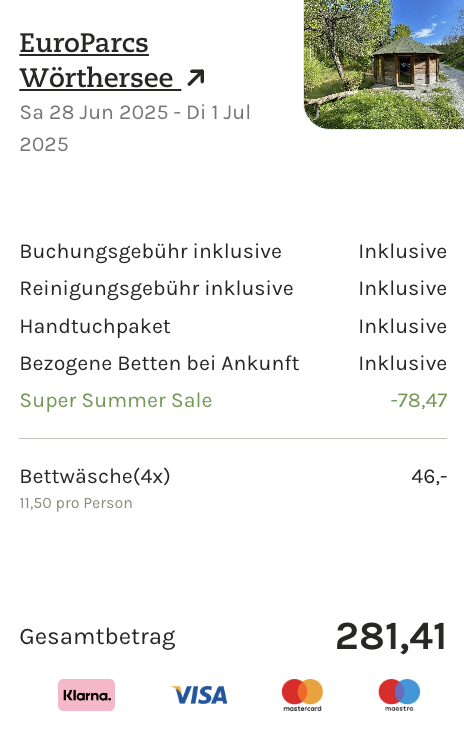Click the external link arrow icon
This screenshot has width=464, height=730.
[195, 78]
